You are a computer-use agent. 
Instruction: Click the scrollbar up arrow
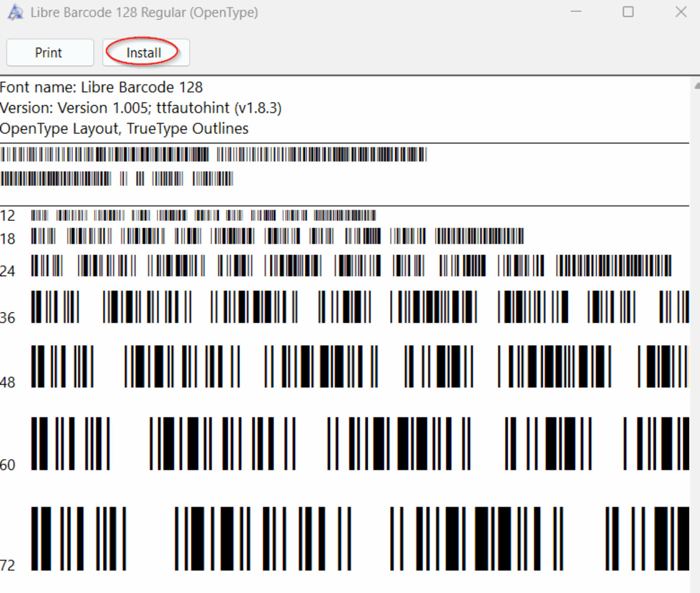pyautogui.click(x=695, y=85)
